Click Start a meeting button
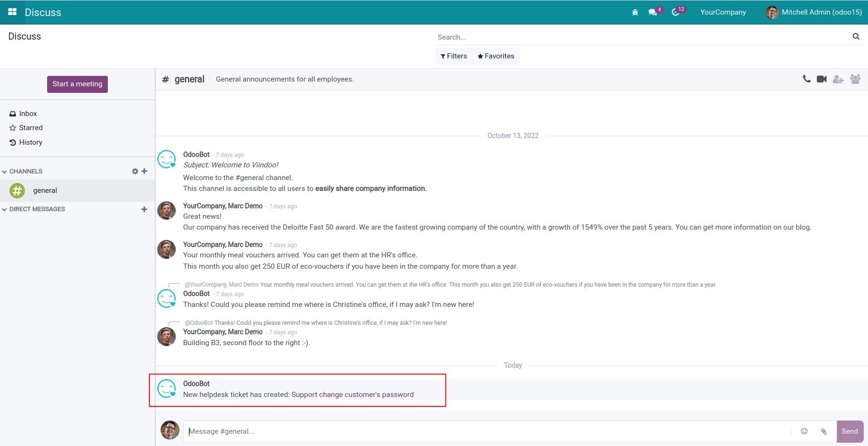This screenshot has height=446, width=868. [77, 84]
